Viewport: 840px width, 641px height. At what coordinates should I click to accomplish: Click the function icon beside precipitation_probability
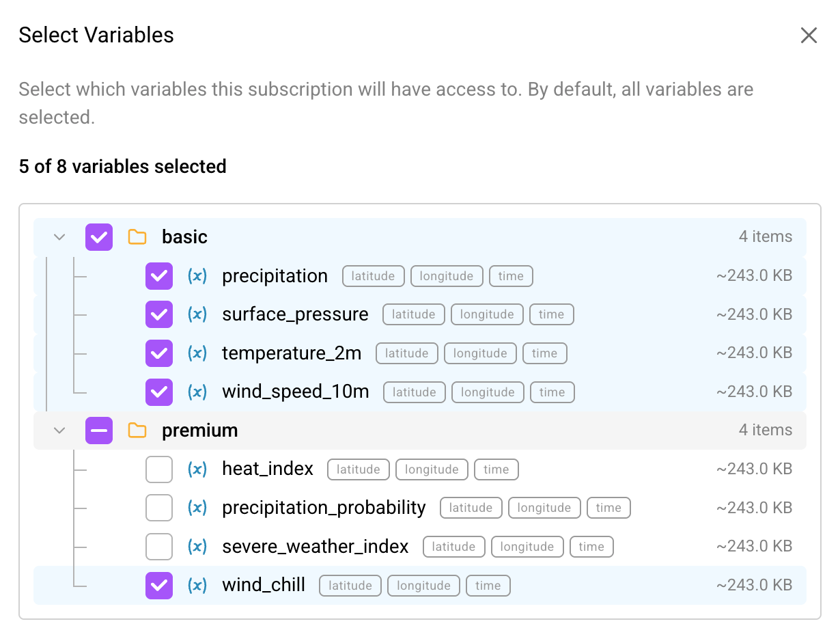coord(197,508)
